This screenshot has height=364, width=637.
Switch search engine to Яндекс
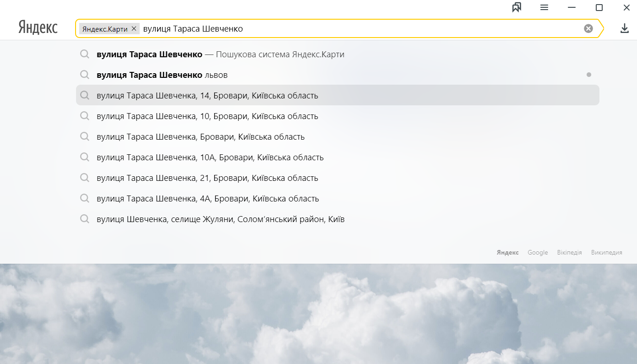pyautogui.click(x=507, y=252)
